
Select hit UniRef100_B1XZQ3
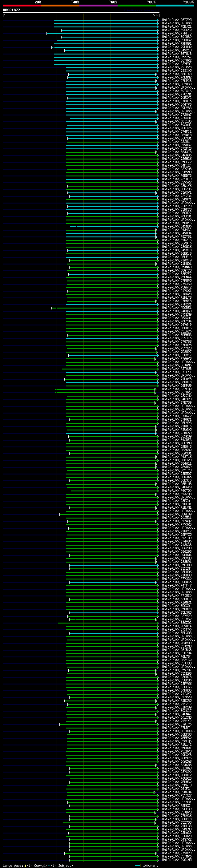pyautogui.click(x=176, y=494)
